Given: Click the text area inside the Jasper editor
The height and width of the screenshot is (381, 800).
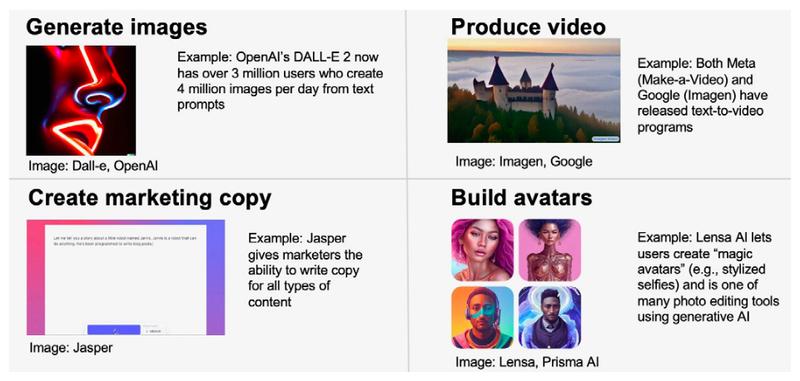Looking at the screenshot, I should (126, 275).
